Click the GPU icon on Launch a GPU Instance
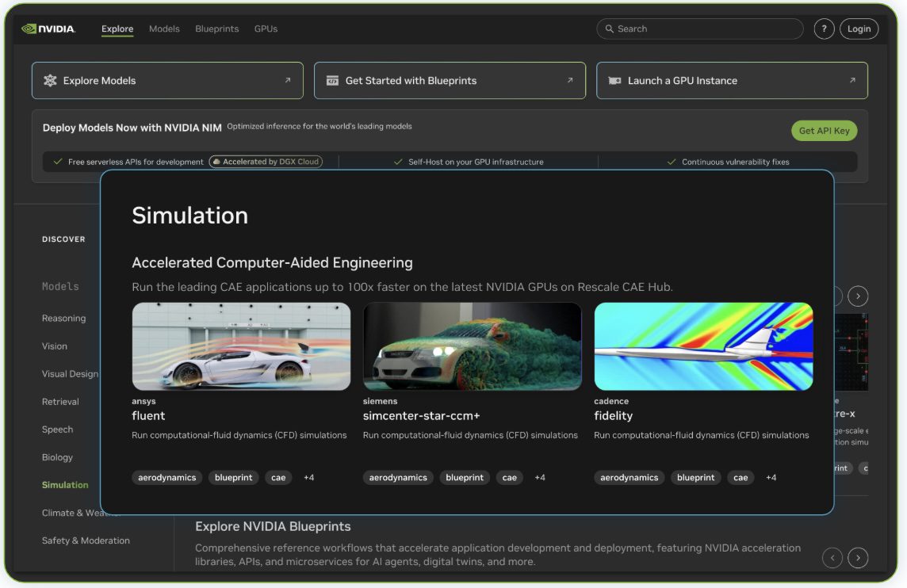907x588 pixels. pyautogui.click(x=616, y=80)
